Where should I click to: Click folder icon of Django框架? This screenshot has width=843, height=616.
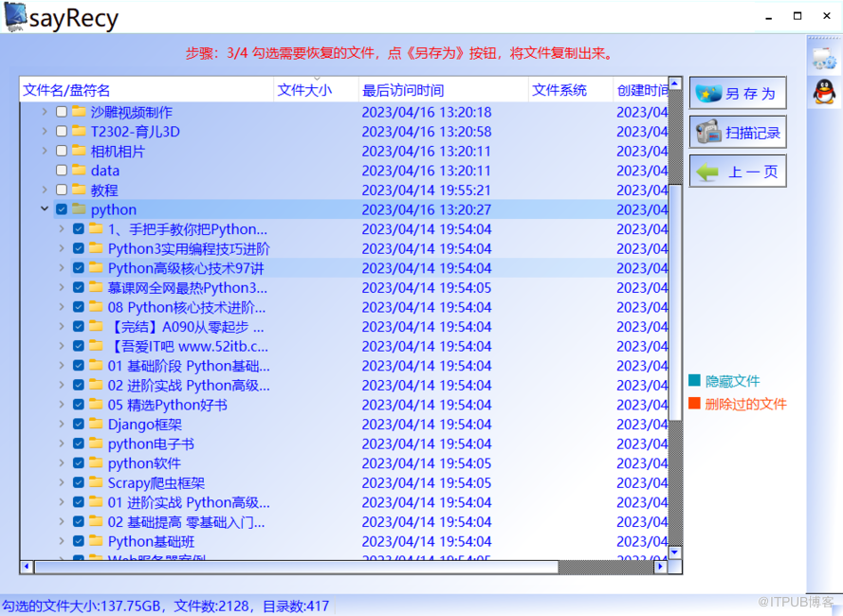click(x=96, y=425)
